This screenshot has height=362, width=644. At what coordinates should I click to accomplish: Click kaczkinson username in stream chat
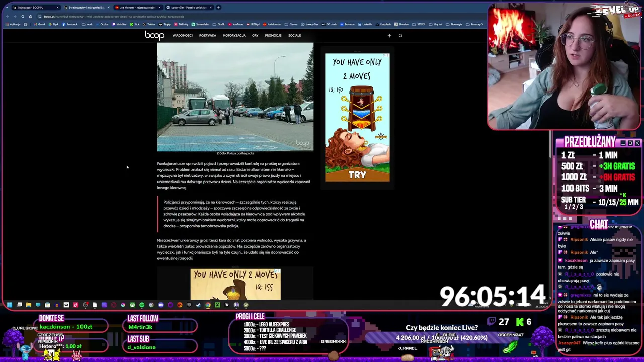[x=576, y=261]
